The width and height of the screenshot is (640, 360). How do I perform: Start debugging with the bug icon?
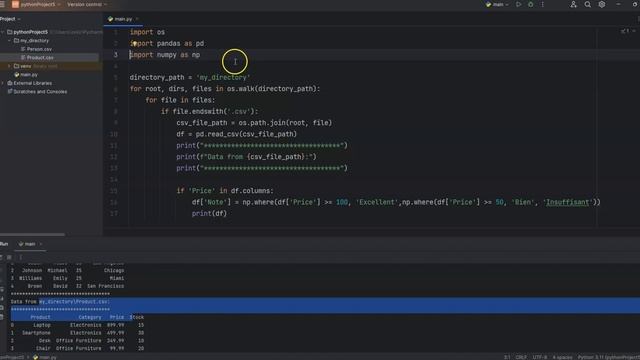[x=531, y=4]
